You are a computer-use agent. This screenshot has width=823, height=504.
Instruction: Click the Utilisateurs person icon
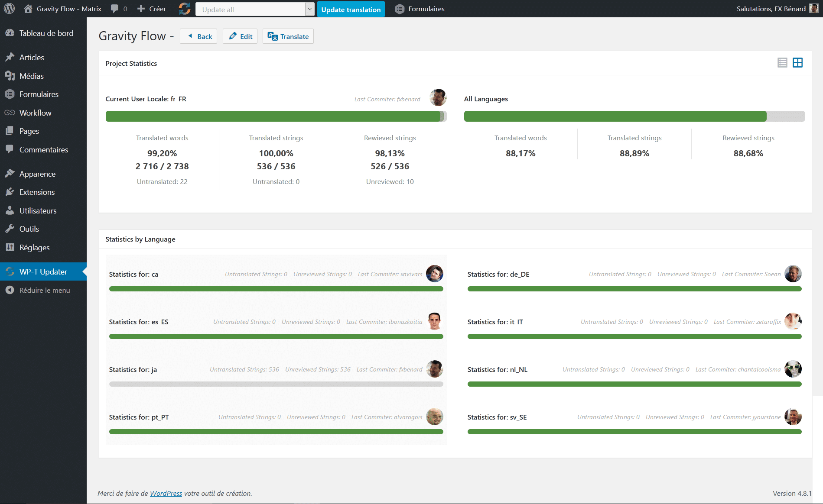pyautogui.click(x=10, y=210)
